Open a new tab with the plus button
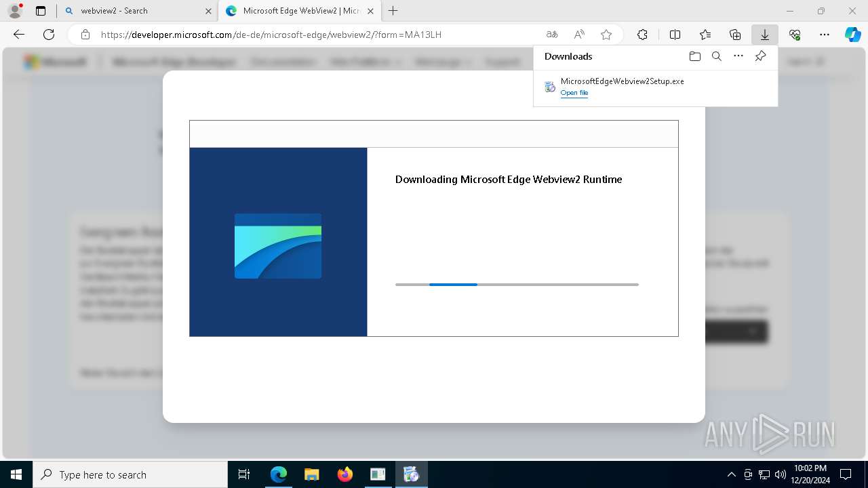The height and width of the screenshot is (488, 868). [x=393, y=11]
